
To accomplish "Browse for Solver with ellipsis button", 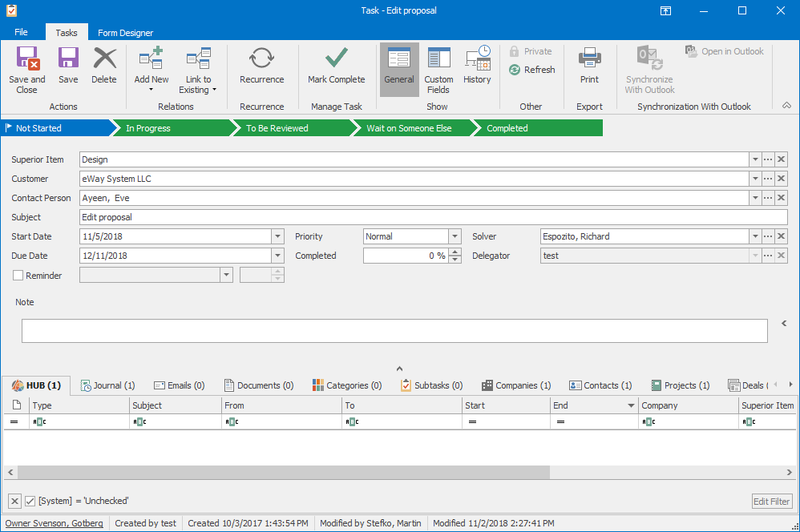I will pos(768,236).
